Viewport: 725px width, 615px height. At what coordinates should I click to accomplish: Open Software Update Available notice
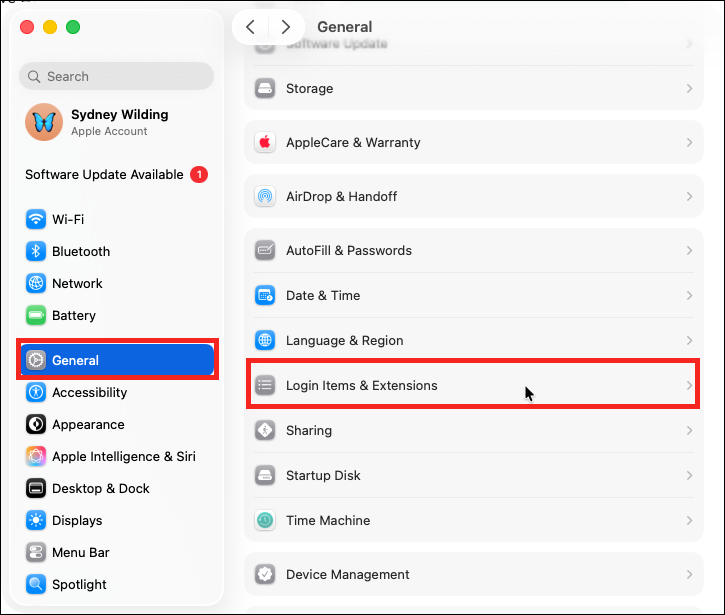tap(117, 174)
